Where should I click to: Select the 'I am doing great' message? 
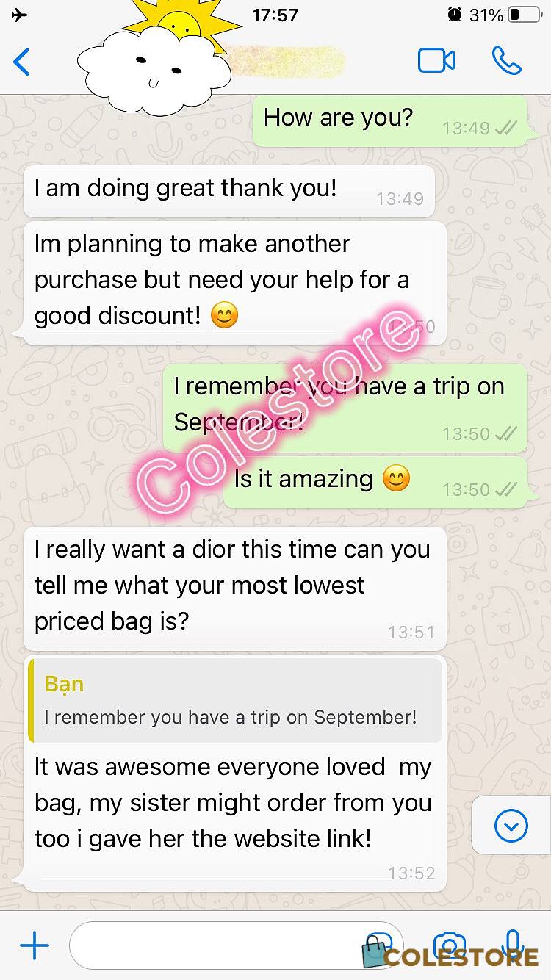click(x=229, y=191)
